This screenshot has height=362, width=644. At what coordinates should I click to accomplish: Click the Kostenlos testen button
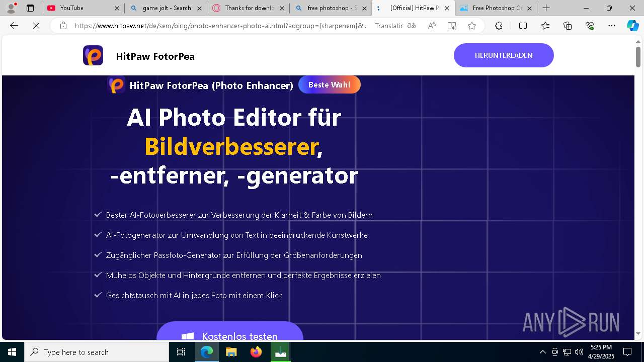point(230,331)
